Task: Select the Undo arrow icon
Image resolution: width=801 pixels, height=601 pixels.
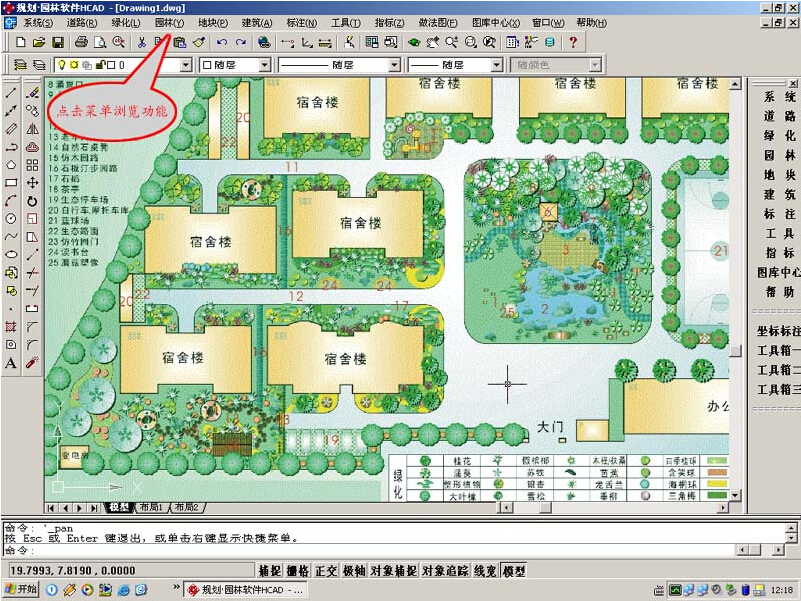Action: click(x=222, y=43)
